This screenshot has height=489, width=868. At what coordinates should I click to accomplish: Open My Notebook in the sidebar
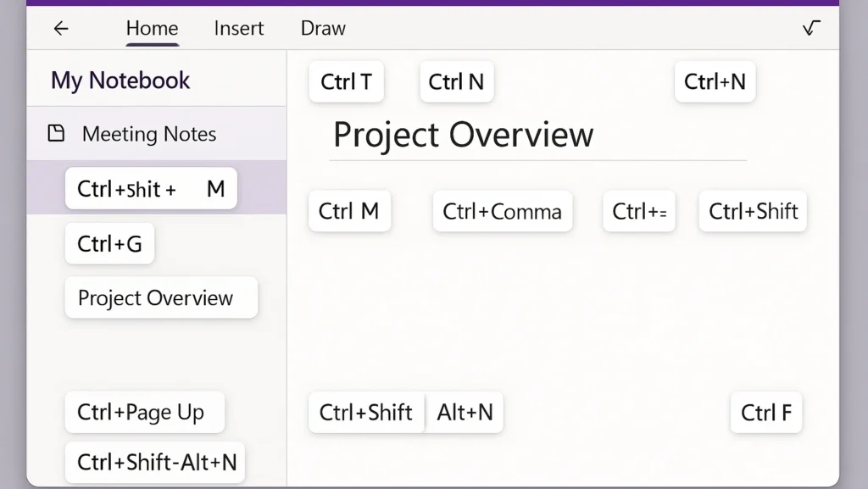pyautogui.click(x=120, y=79)
